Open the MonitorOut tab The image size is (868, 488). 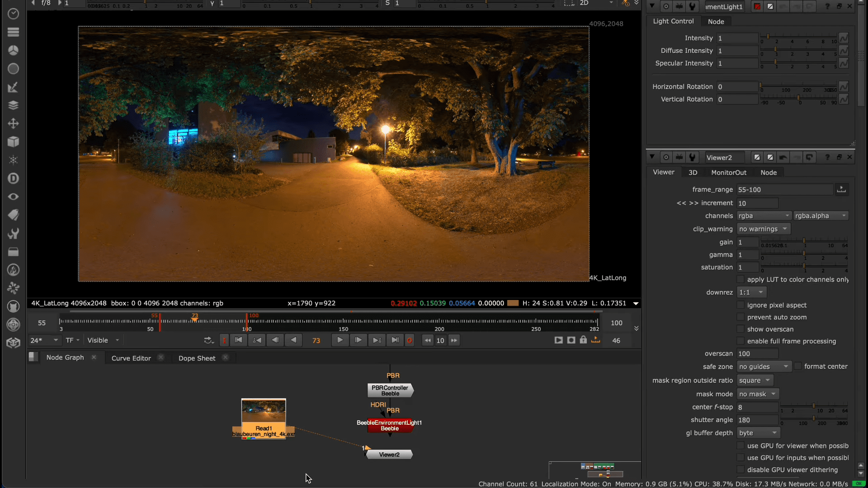(x=729, y=172)
